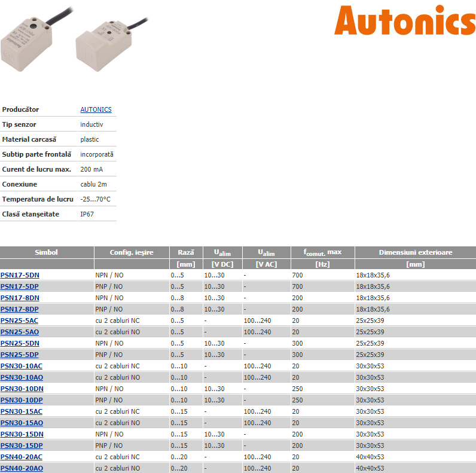The image size is (476, 473).
Task: Open product PSN30-10DN
Action: click(x=22, y=389)
